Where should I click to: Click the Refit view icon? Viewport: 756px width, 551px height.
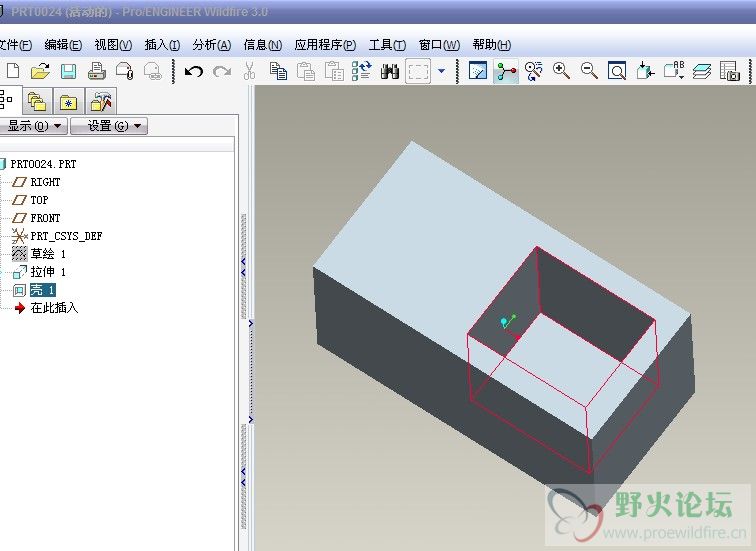(617, 71)
